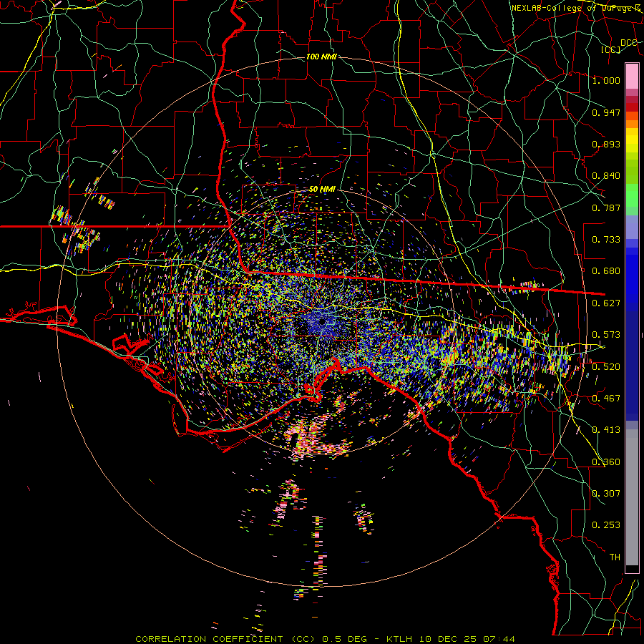Click the 0.627 scale value
The image size is (644, 644).
click(x=606, y=303)
